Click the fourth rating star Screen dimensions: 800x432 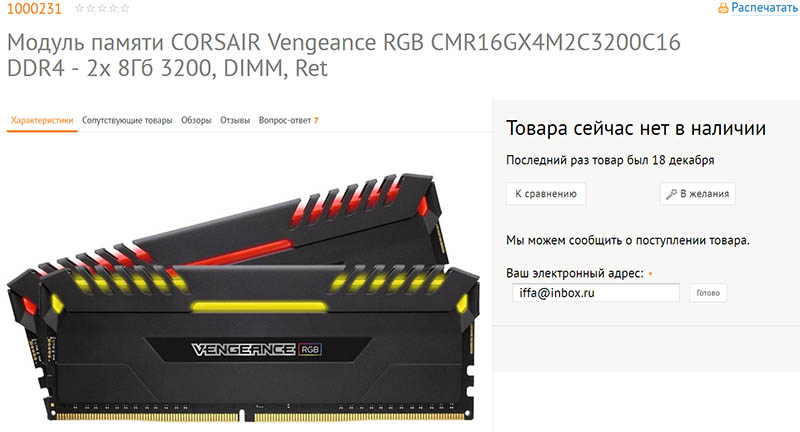(x=113, y=9)
